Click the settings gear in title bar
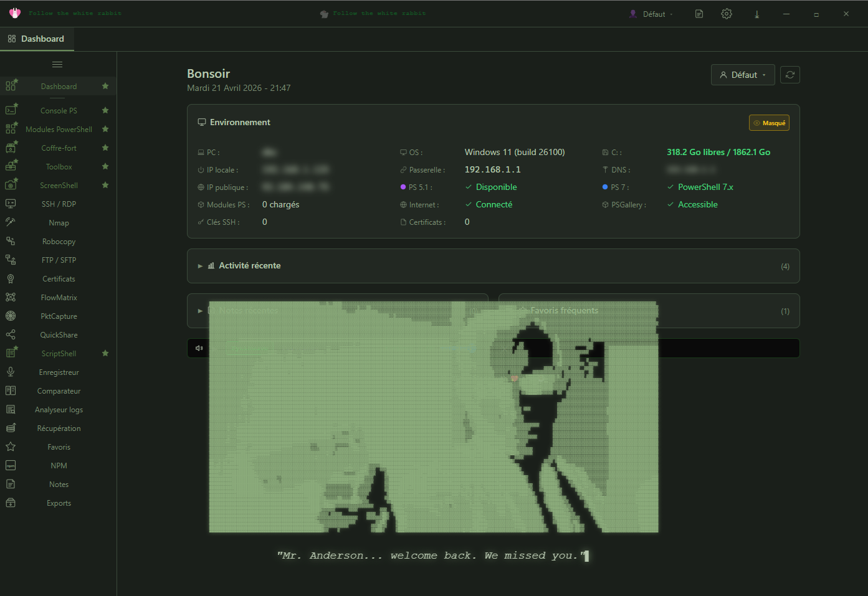Viewport: 868px width, 596px height. point(726,14)
